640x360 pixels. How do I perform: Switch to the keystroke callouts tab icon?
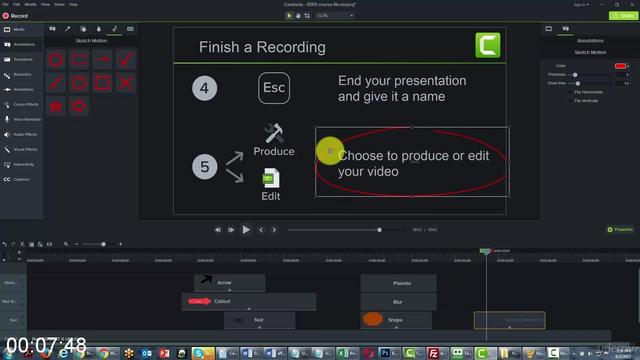(130, 29)
